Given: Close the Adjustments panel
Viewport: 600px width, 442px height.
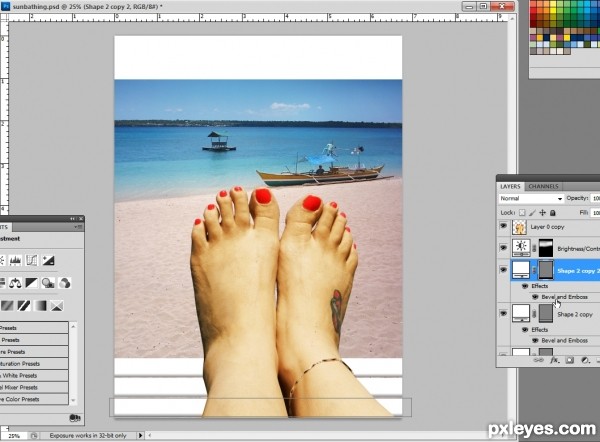Looking at the screenshot, I should [x=81, y=219].
